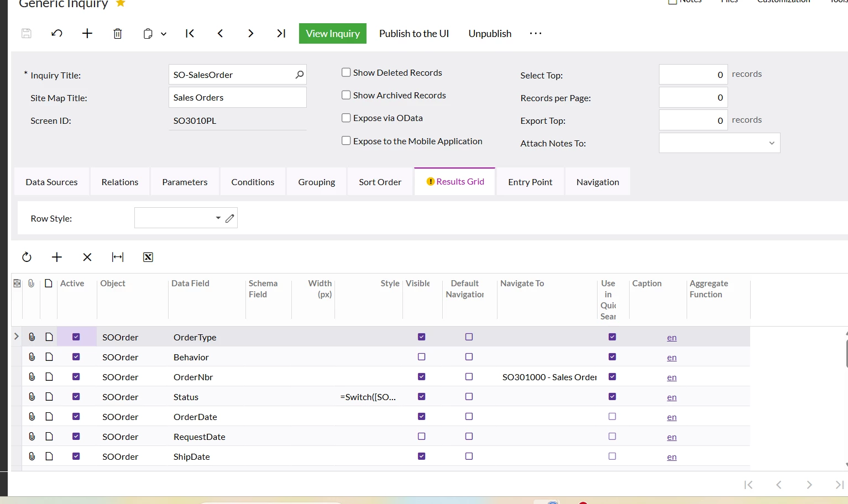Enable Show Archived Records checkbox

tap(346, 95)
